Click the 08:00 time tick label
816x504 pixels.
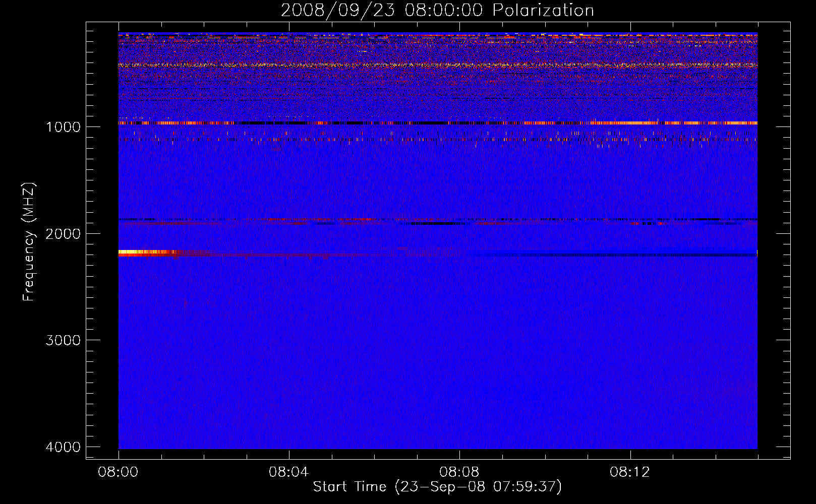pos(119,472)
